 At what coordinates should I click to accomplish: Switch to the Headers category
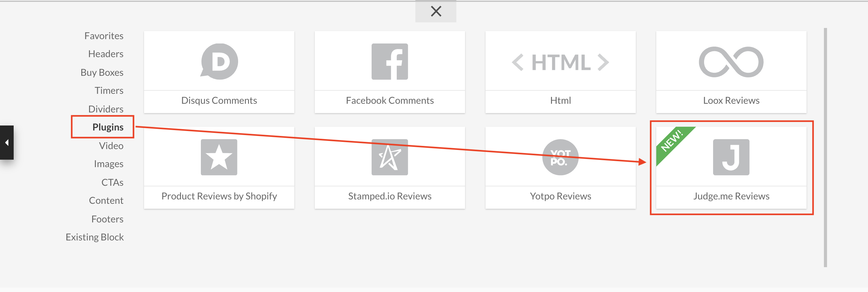[106, 54]
